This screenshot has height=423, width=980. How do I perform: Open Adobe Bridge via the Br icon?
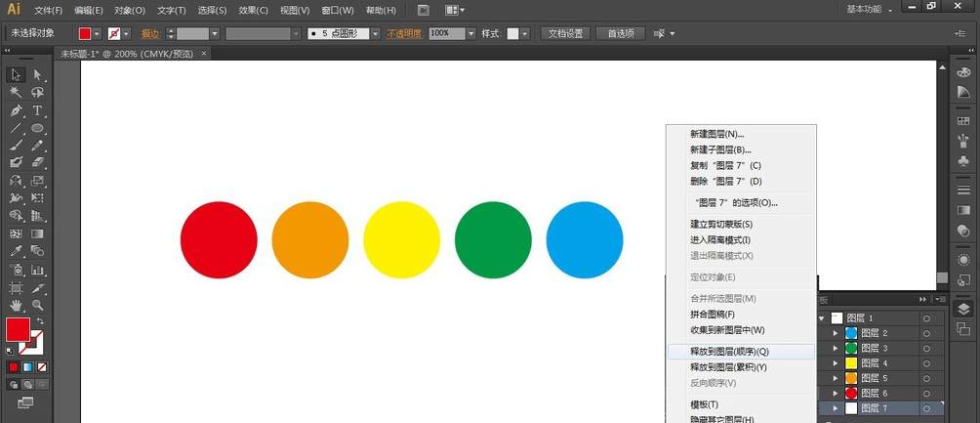point(424,10)
